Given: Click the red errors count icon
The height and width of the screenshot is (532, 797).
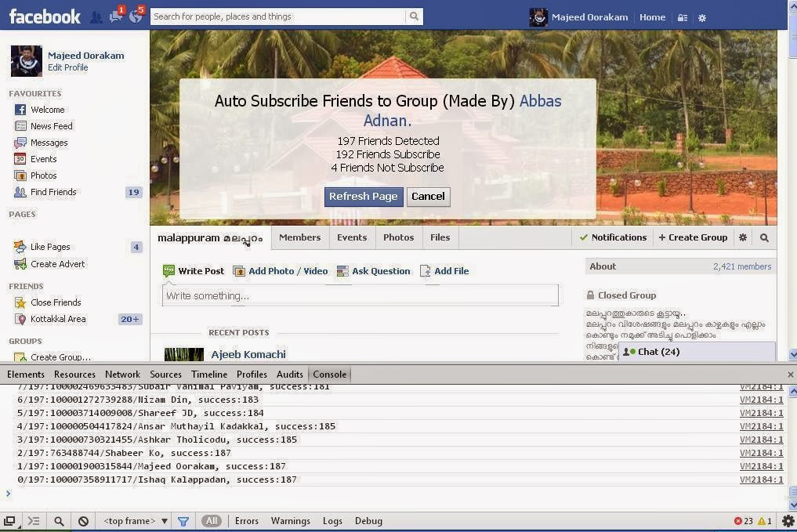Looking at the screenshot, I should (x=738, y=521).
